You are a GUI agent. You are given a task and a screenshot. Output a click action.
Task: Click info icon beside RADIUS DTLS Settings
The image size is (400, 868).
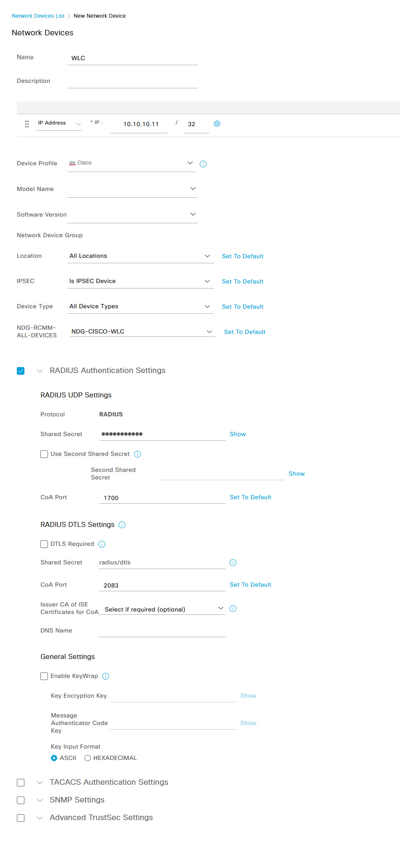122,525
